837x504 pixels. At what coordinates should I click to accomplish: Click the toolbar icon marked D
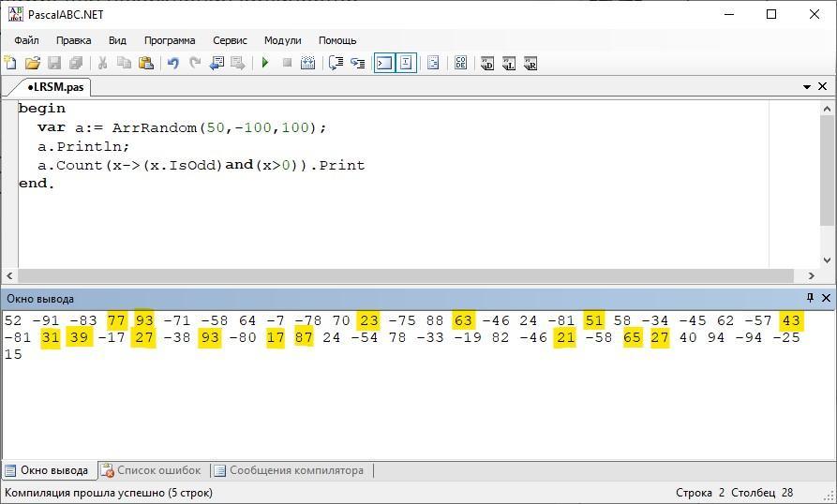tap(487, 64)
